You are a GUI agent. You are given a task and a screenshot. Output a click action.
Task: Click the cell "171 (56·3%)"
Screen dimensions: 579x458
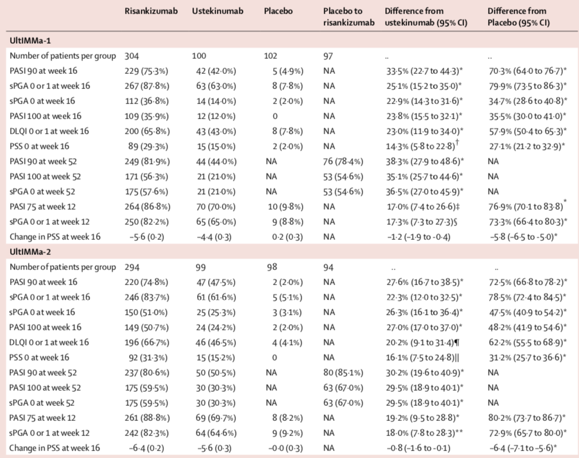[146, 177]
